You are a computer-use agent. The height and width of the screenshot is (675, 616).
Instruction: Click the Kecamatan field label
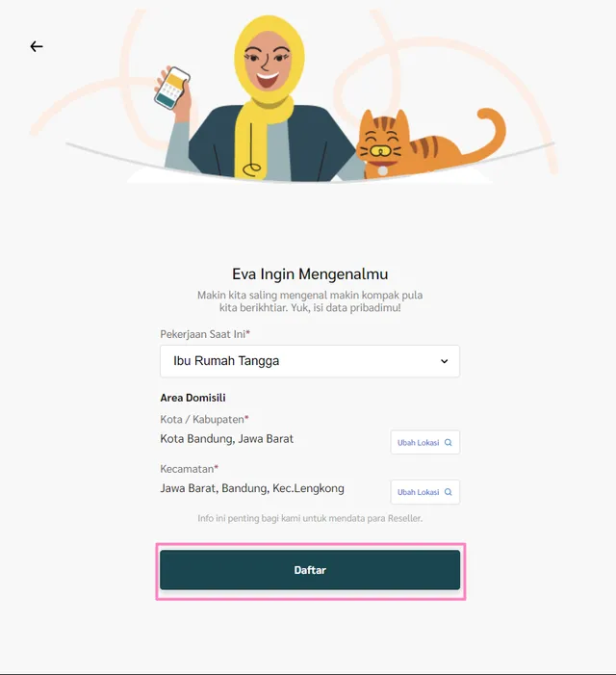pos(189,469)
